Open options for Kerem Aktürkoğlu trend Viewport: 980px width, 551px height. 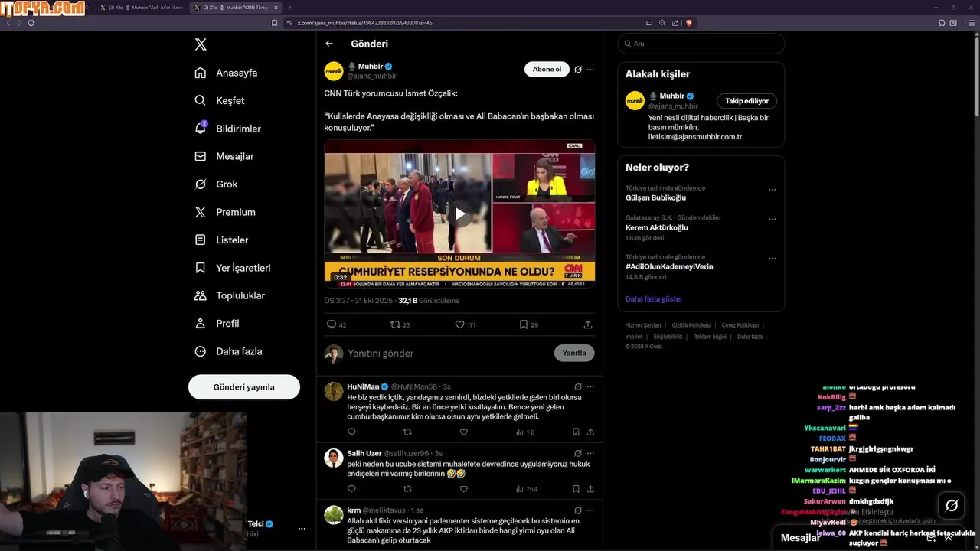pos(773,219)
